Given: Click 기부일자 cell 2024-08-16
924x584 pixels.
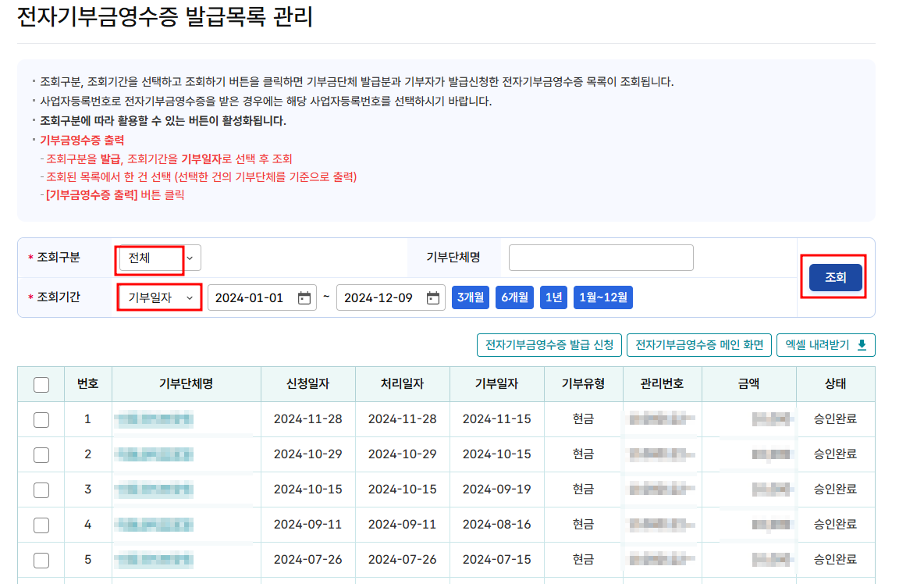Looking at the screenshot, I should tap(497, 525).
